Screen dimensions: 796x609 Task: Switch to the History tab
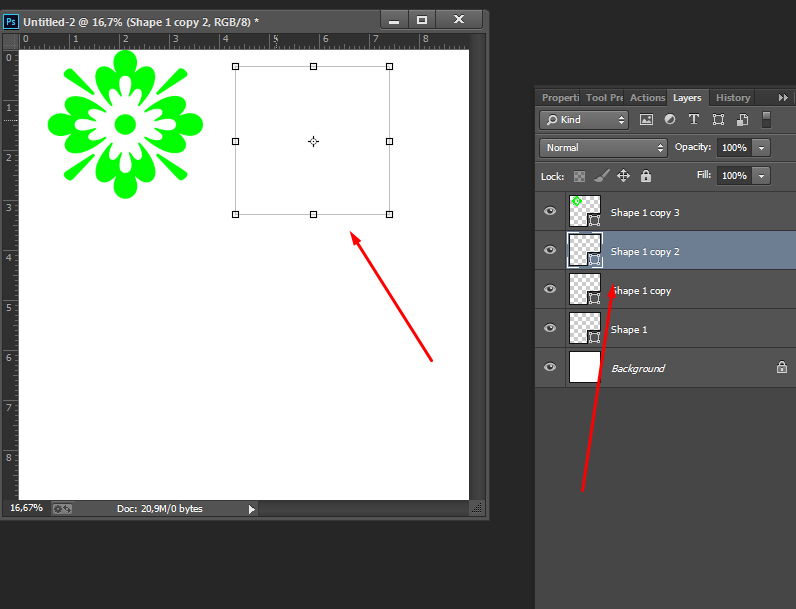[x=733, y=97]
